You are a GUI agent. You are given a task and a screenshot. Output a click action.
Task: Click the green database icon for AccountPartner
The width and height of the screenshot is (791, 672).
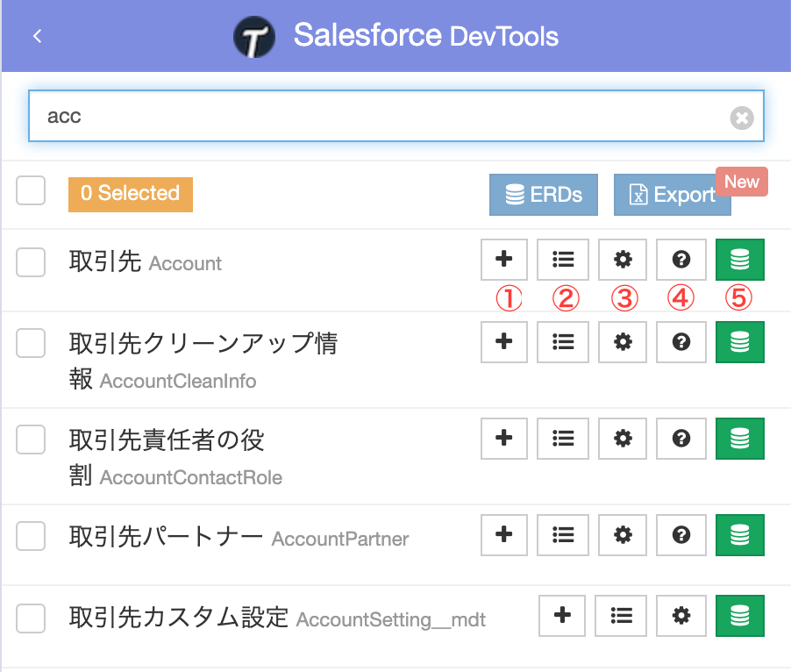coord(740,535)
